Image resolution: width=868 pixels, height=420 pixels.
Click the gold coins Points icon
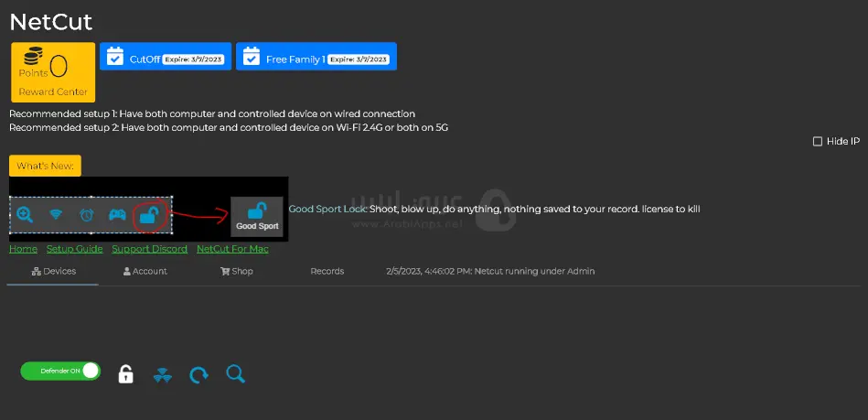(x=33, y=60)
